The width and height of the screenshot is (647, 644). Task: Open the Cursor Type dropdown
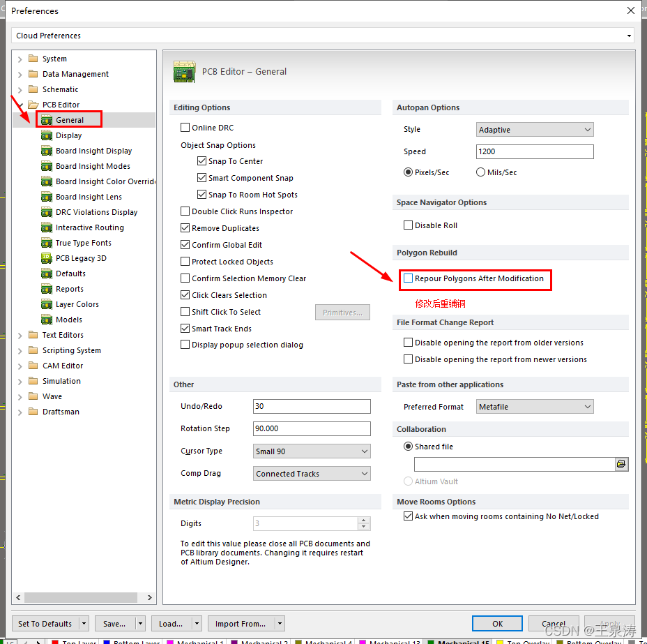click(312, 451)
